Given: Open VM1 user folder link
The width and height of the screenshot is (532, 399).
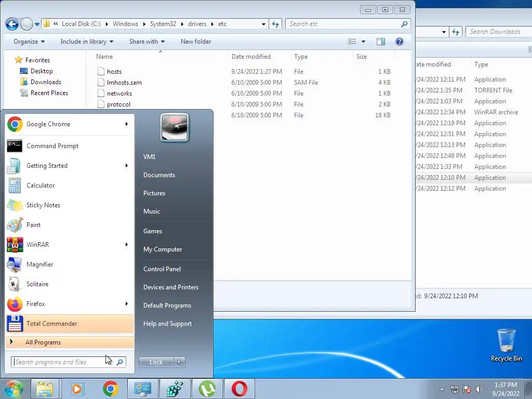Looking at the screenshot, I should point(149,157).
